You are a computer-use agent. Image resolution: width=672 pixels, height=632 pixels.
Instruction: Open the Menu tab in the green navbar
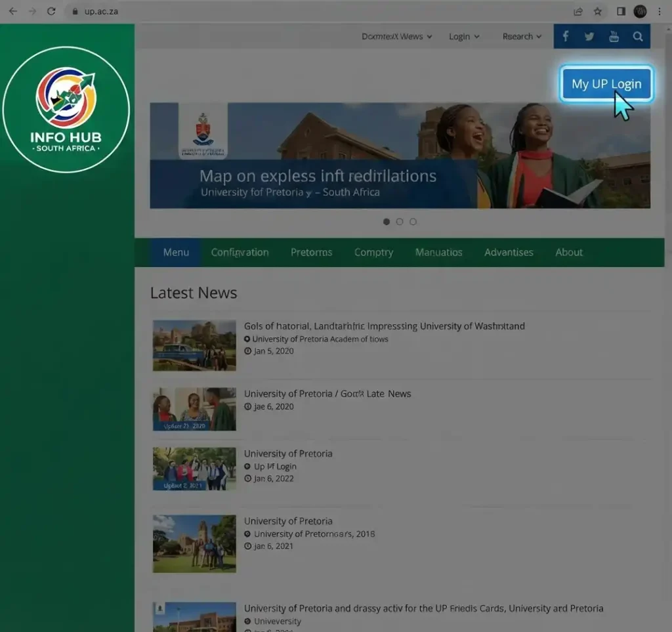tap(176, 253)
